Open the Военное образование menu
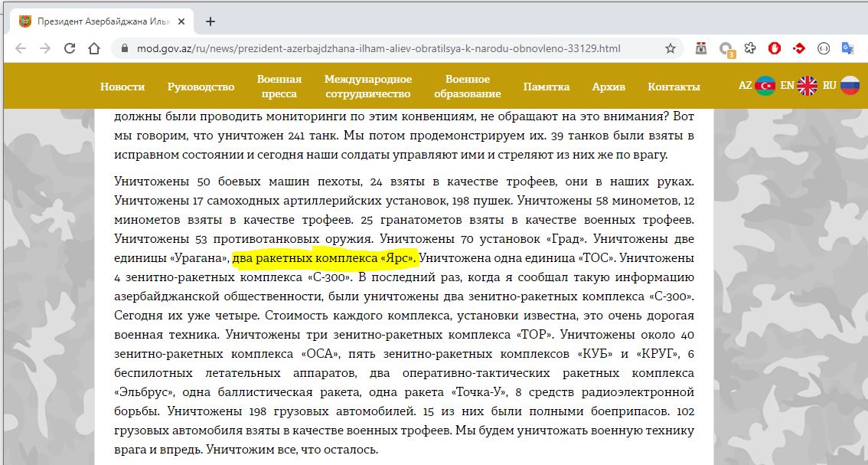Image resolution: width=868 pixels, height=465 pixels. (467, 87)
